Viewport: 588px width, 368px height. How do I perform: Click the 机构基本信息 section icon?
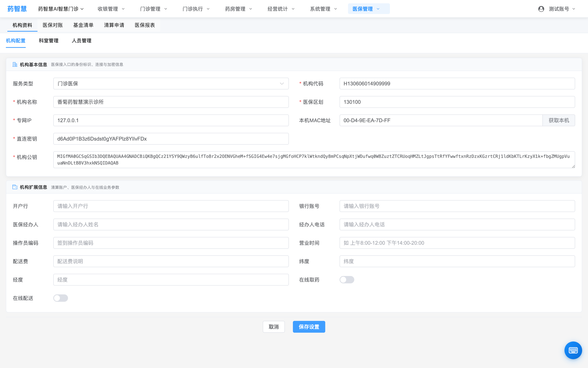click(x=15, y=65)
